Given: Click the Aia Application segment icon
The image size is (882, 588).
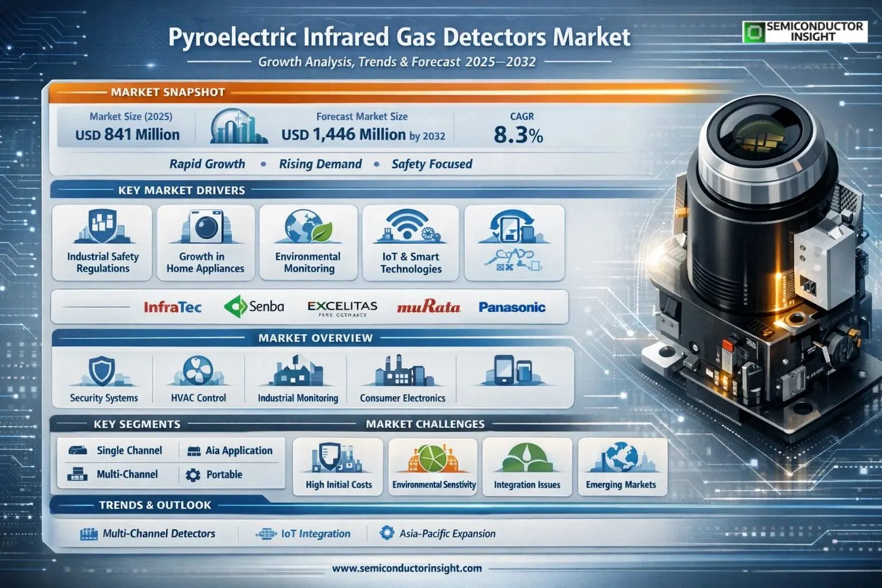Looking at the screenshot, I should click(x=194, y=451).
